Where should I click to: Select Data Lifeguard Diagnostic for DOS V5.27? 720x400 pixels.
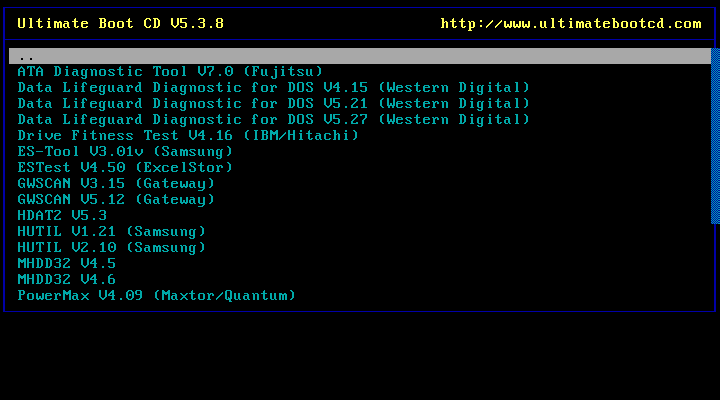[x=274, y=120]
